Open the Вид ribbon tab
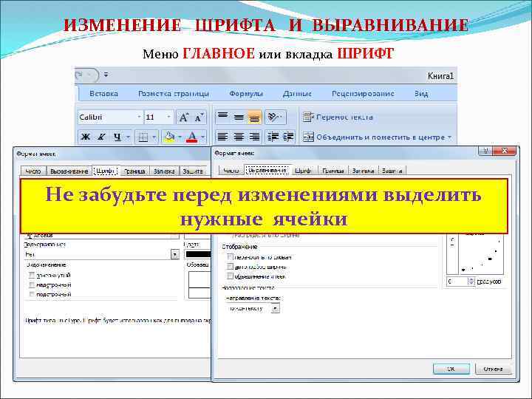 coord(421,94)
